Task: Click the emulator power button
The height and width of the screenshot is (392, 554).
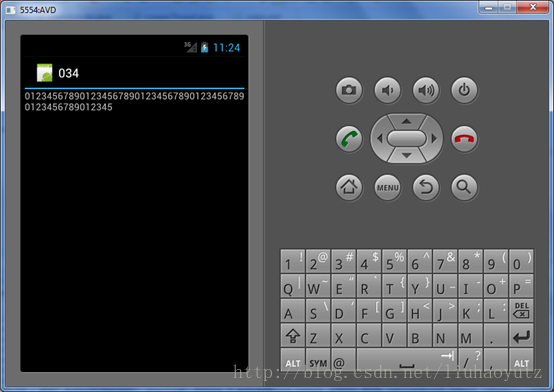Action: [464, 90]
